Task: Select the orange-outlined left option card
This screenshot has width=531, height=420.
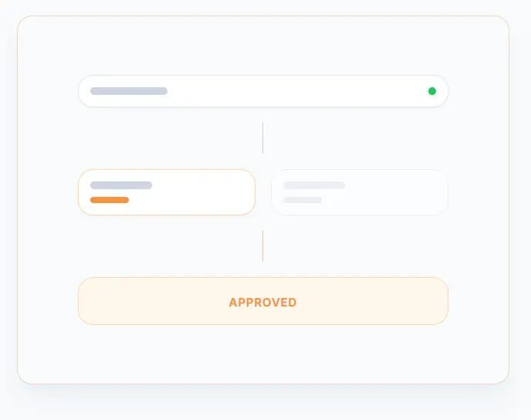Action: (167, 192)
